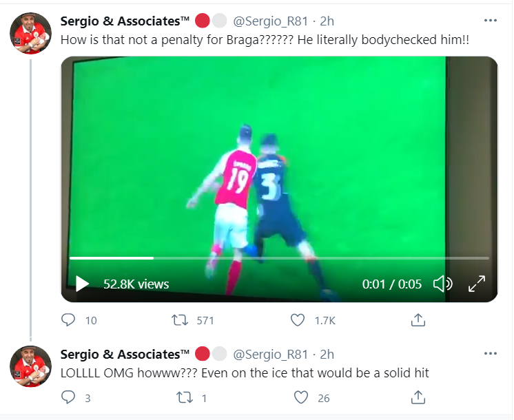Open @Sergio_R81 handle on first tweet
Viewport: 514px width, 420px height.
point(271,21)
